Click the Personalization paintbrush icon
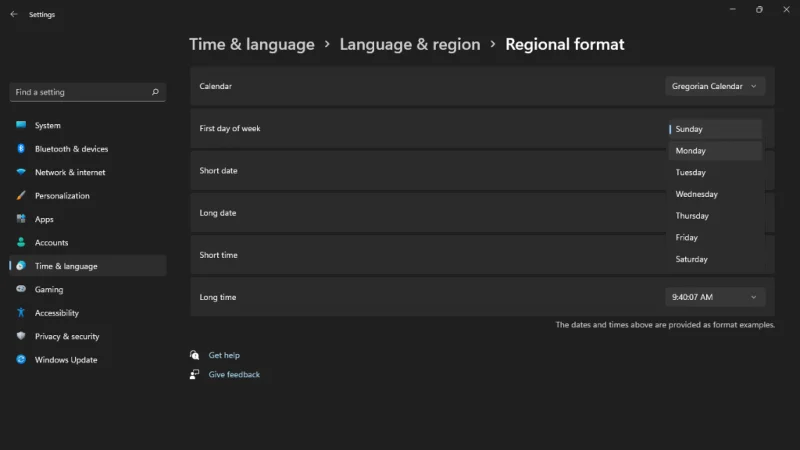This screenshot has height=450, width=800. 21,195
